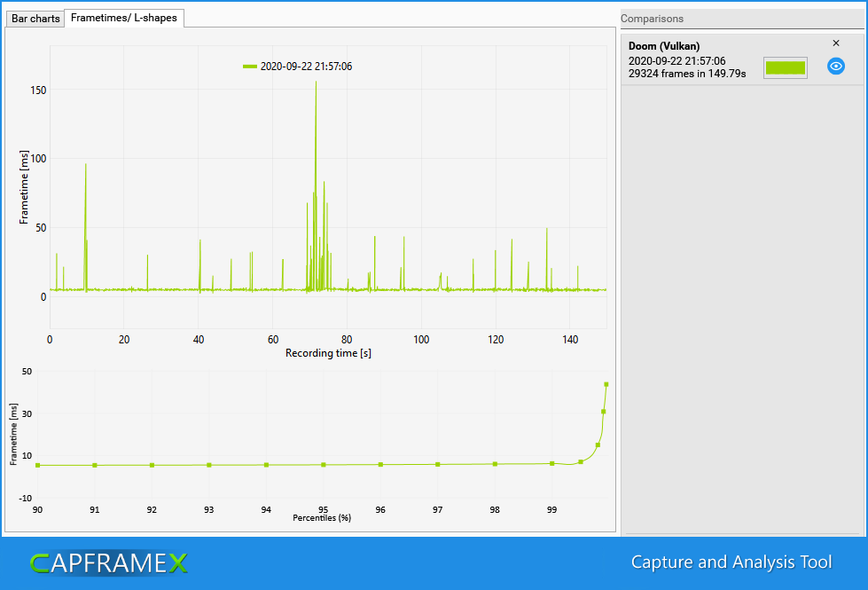Click the 95 percentile data point marker

coord(324,465)
